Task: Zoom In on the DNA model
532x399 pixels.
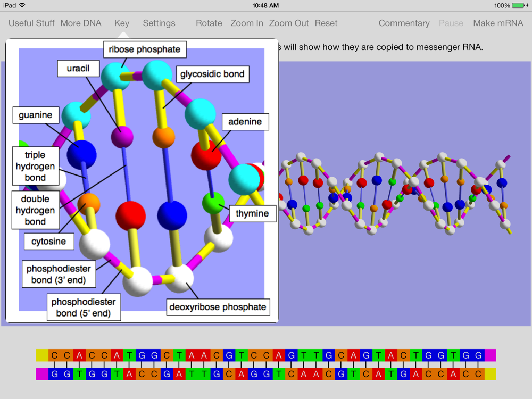Action: [247, 23]
